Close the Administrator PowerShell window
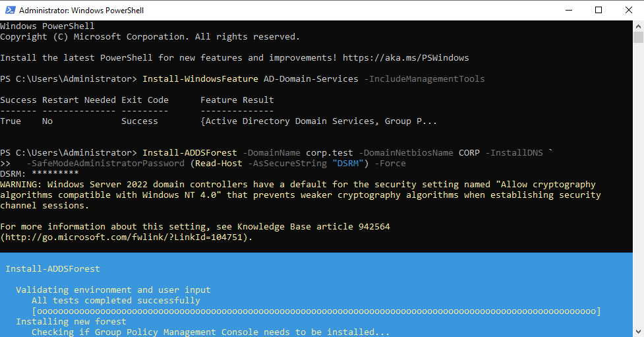The image size is (644, 337). tap(629, 10)
